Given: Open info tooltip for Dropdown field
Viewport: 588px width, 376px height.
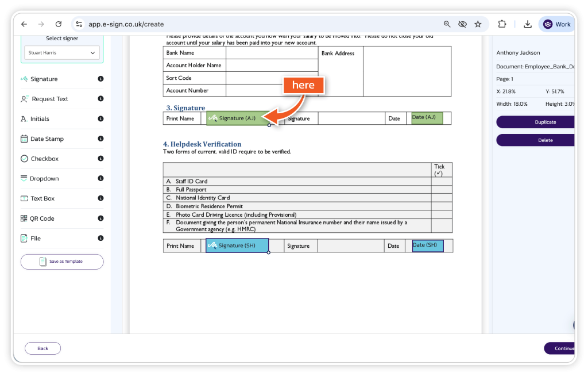Looking at the screenshot, I should [100, 178].
